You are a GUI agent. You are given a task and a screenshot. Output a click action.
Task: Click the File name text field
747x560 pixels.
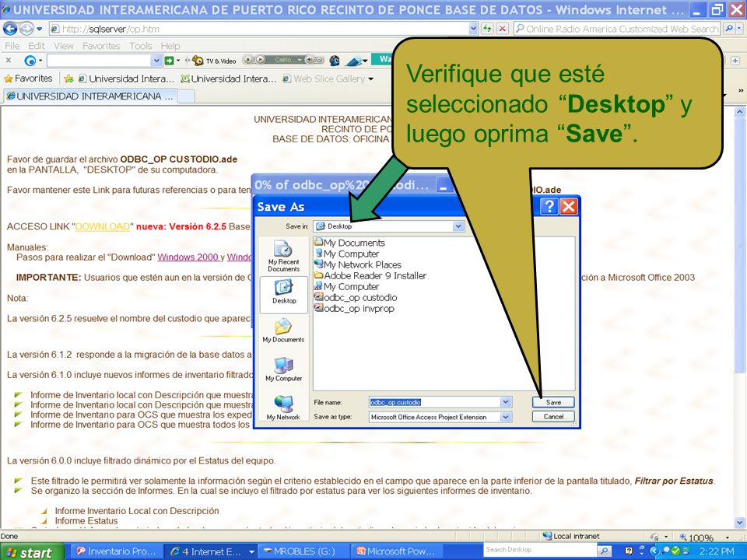434,402
